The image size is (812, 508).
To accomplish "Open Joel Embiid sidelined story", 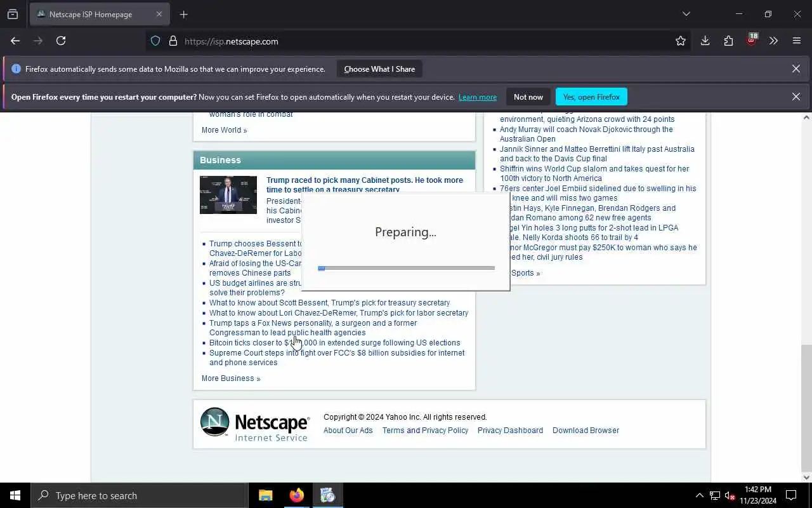I will coord(598,193).
